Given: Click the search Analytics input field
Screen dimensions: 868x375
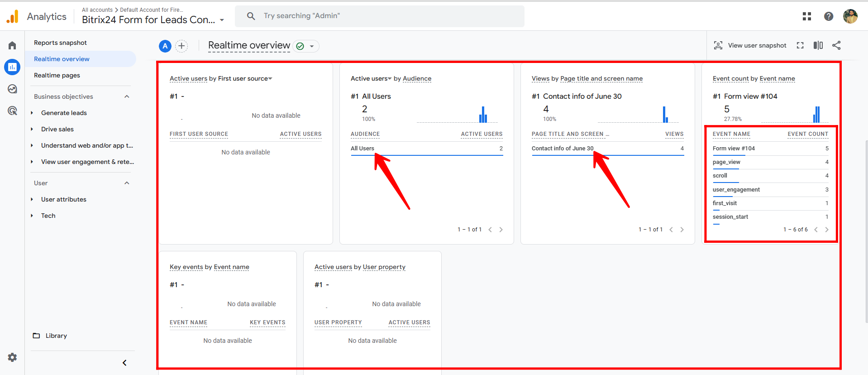Looking at the screenshot, I should (x=379, y=16).
